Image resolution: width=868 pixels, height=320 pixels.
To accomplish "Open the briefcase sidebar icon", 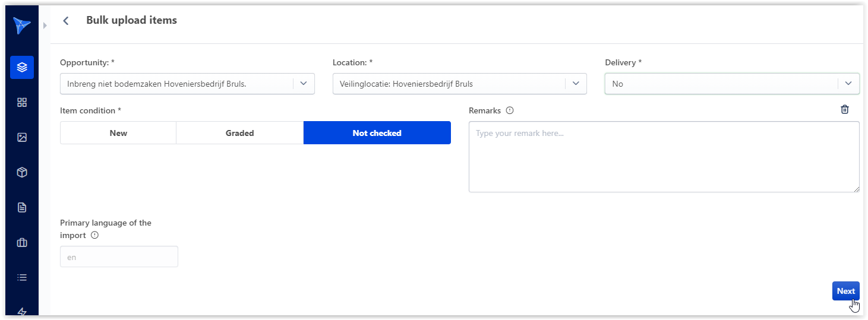I will coord(22,242).
